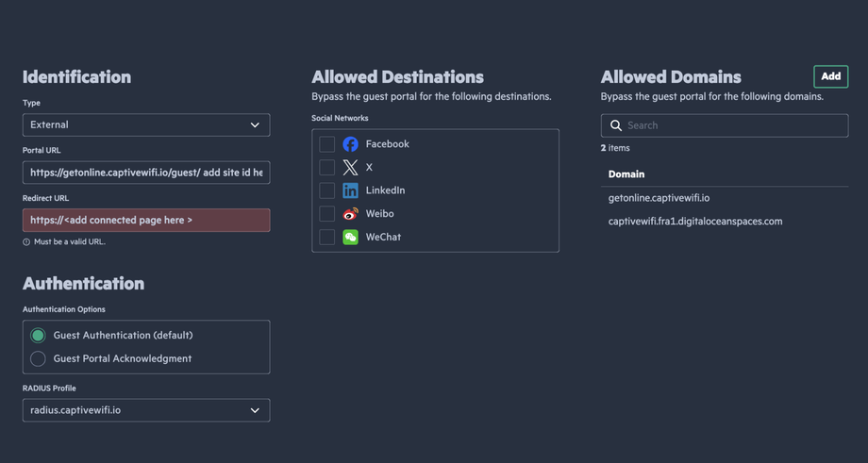
Task: Check the WeChat checkbox
Action: [326, 237]
